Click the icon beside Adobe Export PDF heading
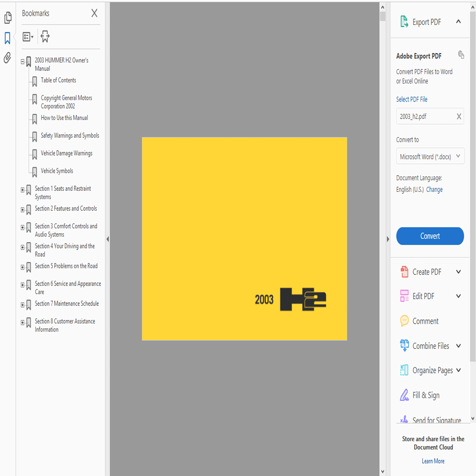This screenshot has height=476, width=476. pyautogui.click(x=461, y=55)
